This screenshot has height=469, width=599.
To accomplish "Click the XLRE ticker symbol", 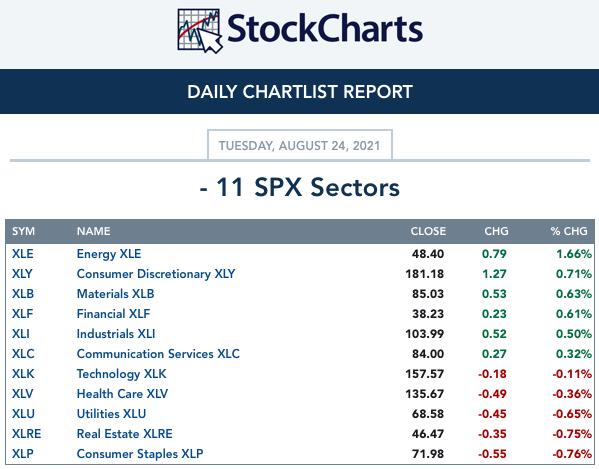I will pos(26,434).
